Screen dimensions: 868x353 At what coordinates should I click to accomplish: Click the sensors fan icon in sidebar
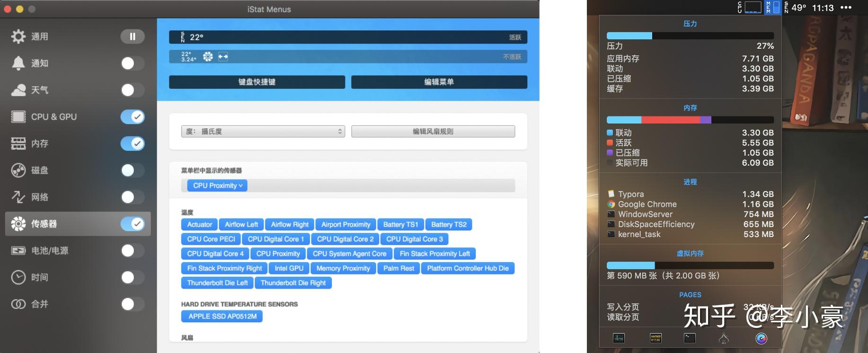point(18,224)
